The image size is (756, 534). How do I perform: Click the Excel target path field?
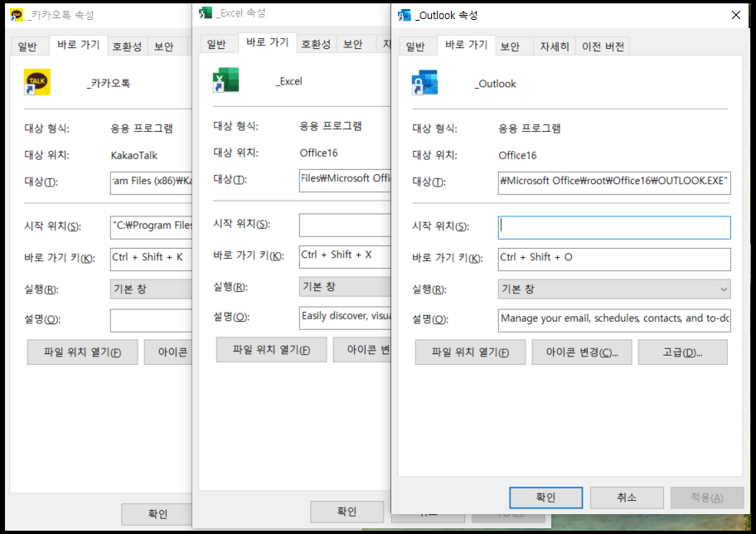(345, 181)
